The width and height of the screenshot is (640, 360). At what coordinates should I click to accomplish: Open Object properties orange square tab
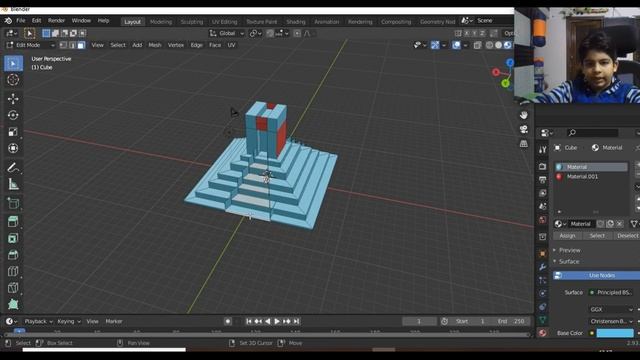(542, 253)
